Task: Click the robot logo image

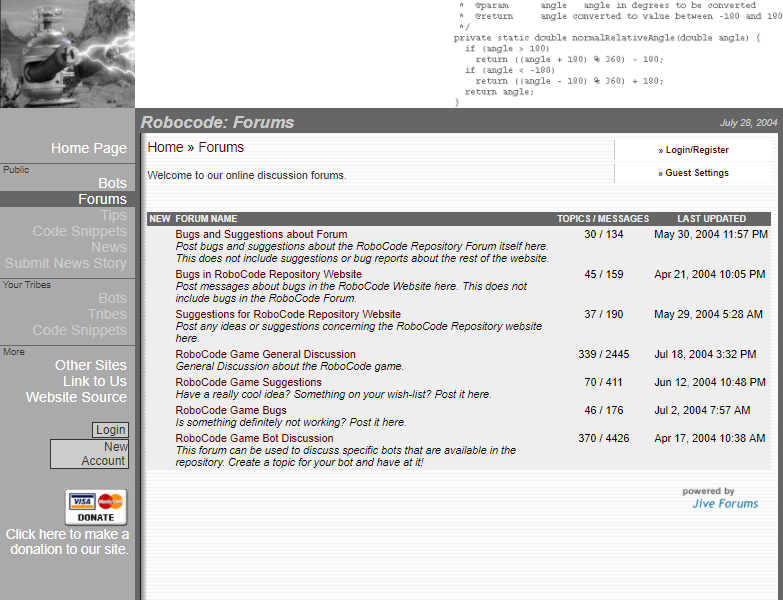Action: tap(67, 54)
